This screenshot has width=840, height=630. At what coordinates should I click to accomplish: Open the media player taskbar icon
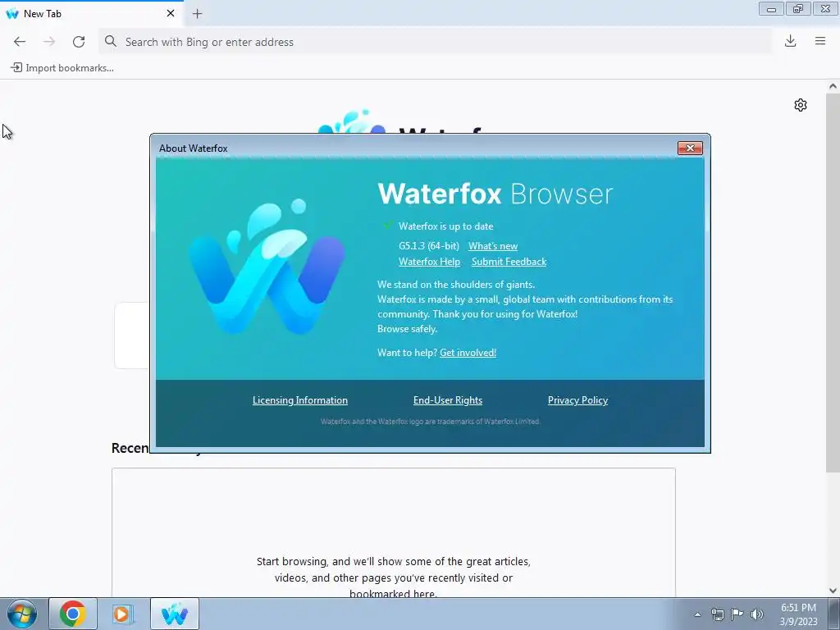point(122,614)
